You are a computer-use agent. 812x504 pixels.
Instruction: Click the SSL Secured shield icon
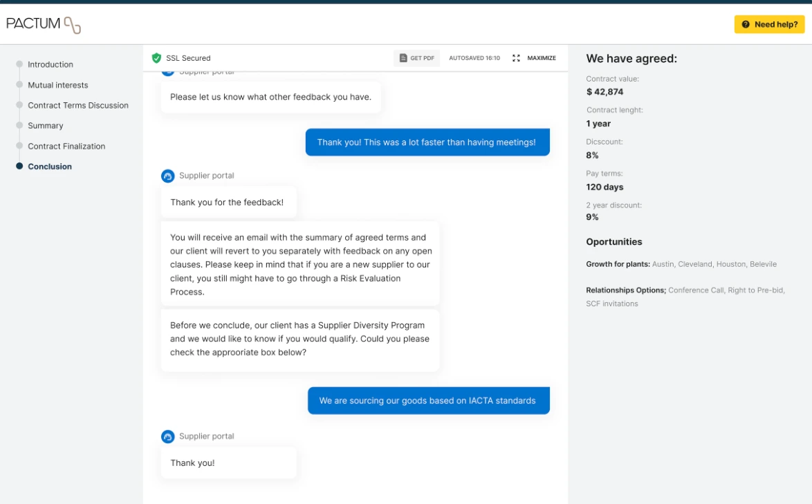point(156,58)
